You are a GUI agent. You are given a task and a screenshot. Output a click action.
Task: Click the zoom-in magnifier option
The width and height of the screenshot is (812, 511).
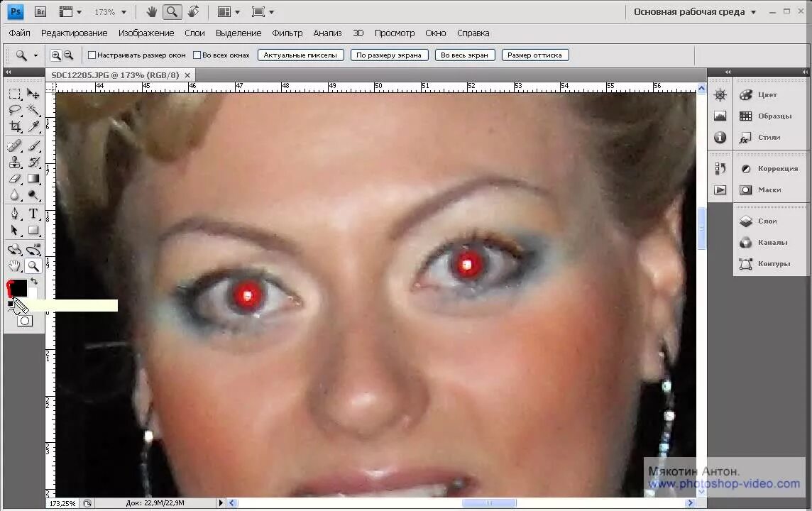[56, 55]
